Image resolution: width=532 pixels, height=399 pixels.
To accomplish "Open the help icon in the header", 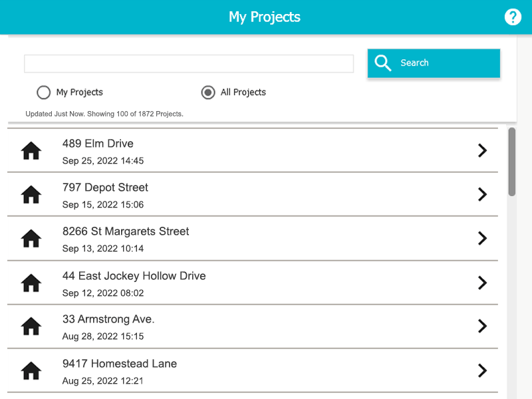I will [513, 17].
